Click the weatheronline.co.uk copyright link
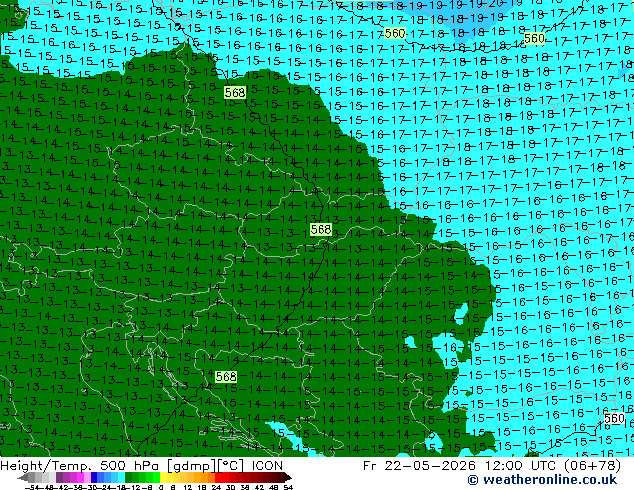The width and height of the screenshot is (634, 490). (542, 480)
